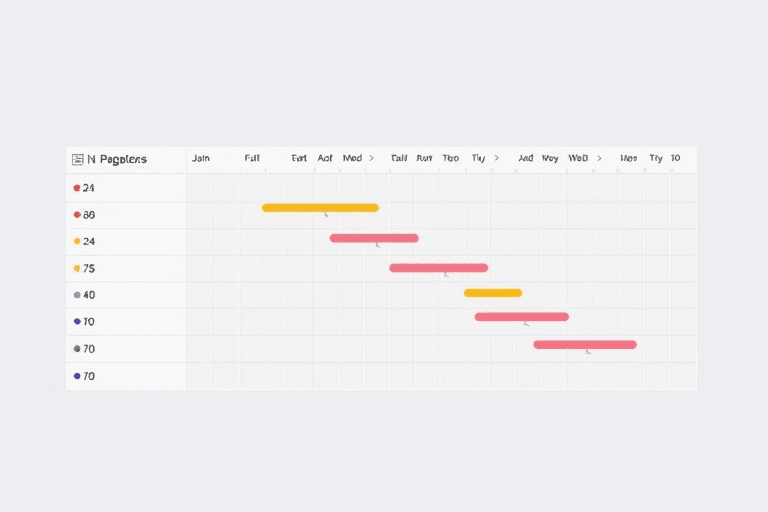768x512 pixels.
Task: Click the yellow dot beside 24
Action: point(77,241)
